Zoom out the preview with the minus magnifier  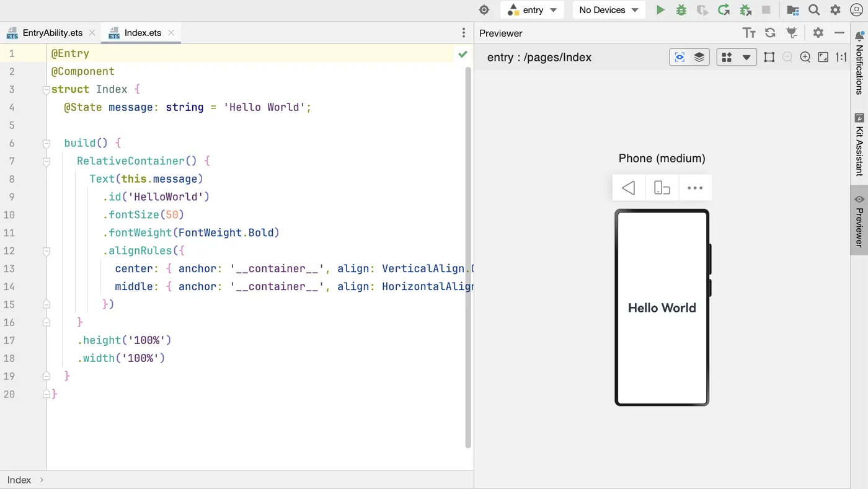pyautogui.click(x=787, y=57)
